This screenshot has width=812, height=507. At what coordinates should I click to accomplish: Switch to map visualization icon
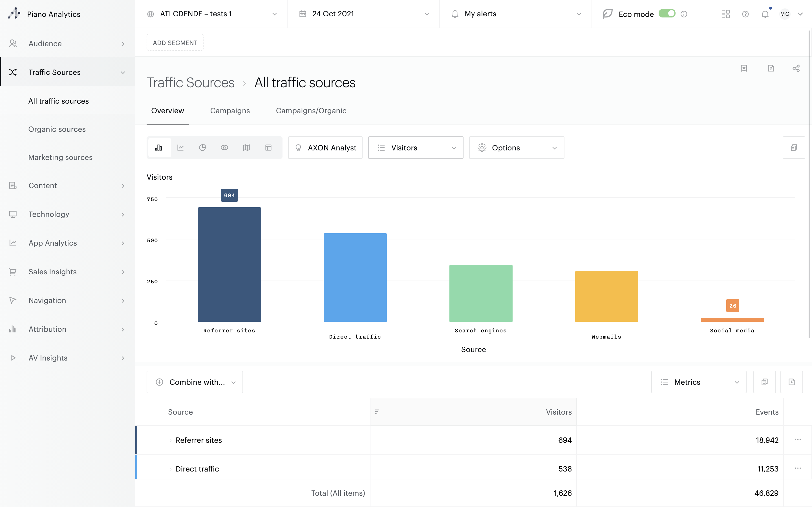(x=246, y=148)
